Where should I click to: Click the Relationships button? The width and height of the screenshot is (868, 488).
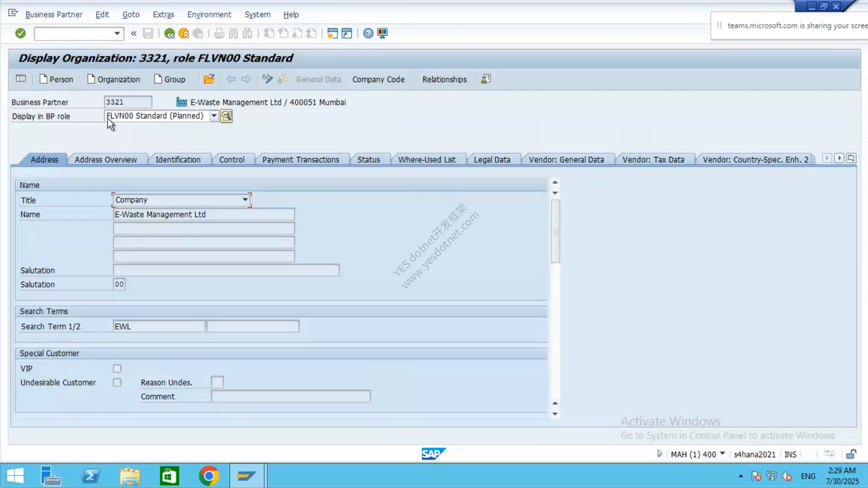pos(444,80)
